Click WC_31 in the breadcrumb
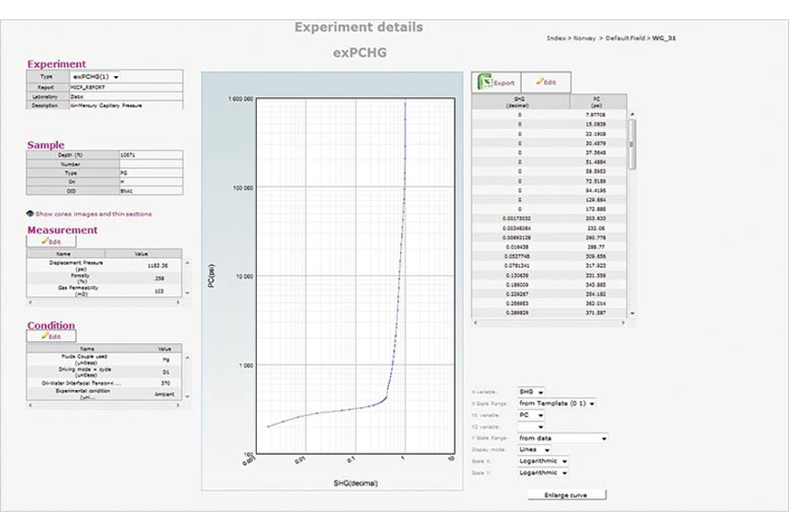Screen dimensions: 789x532 pyautogui.click(x=664, y=39)
